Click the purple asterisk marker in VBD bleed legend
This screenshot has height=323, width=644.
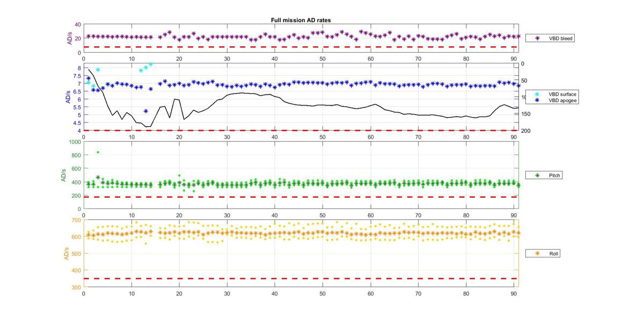pyautogui.click(x=537, y=38)
